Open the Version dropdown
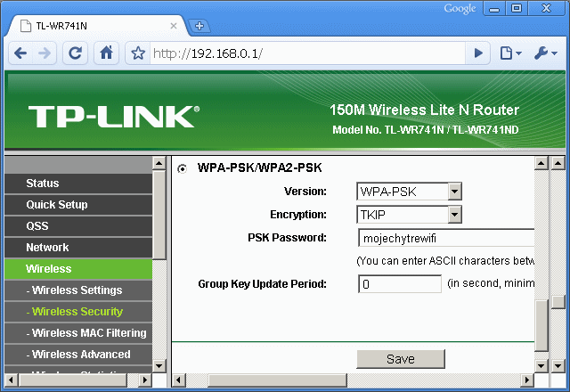The image size is (570, 392). click(x=409, y=192)
